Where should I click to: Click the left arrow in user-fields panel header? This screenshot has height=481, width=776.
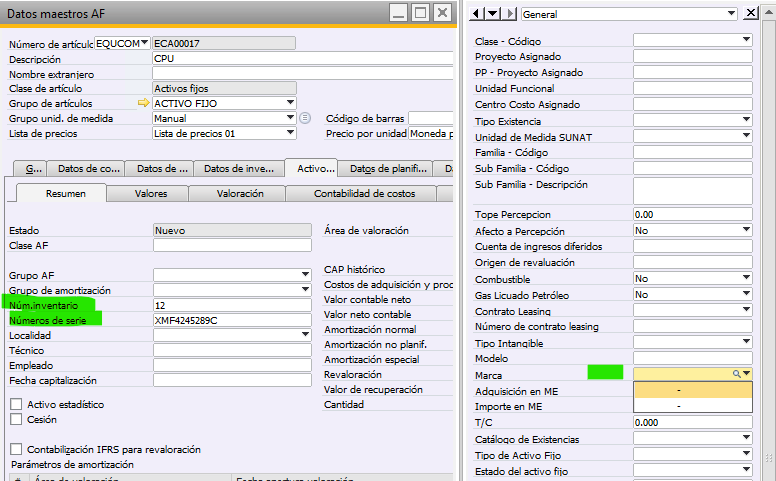[477, 14]
